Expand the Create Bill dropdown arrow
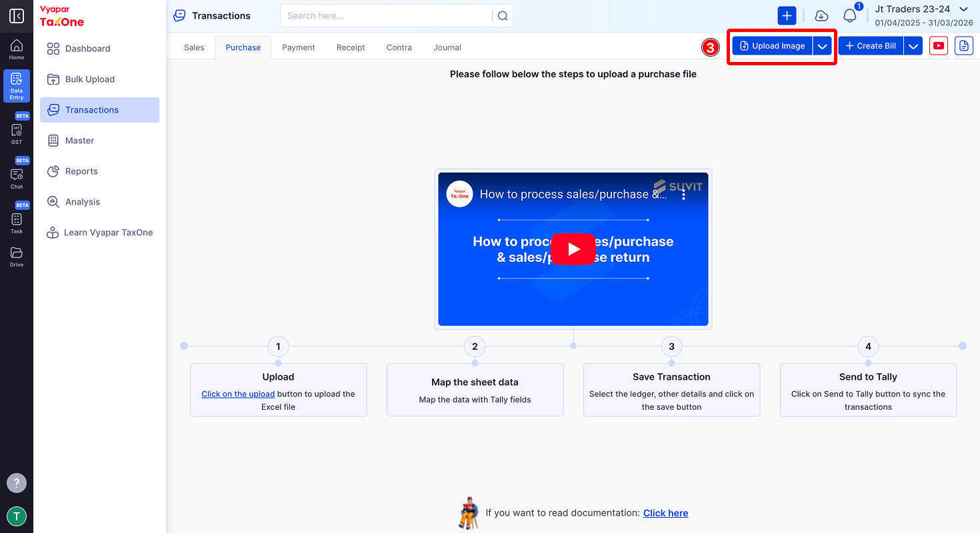This screenshot has width=980, height=533. (x=913, y=46)
